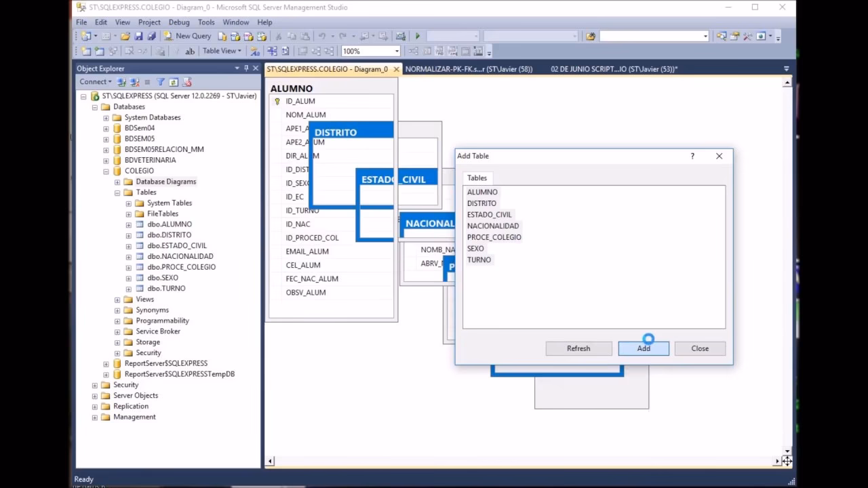Click the diagram horizontal scrollbar left arrow
Viewport: 868px width, 488px height.
(270, 462)
